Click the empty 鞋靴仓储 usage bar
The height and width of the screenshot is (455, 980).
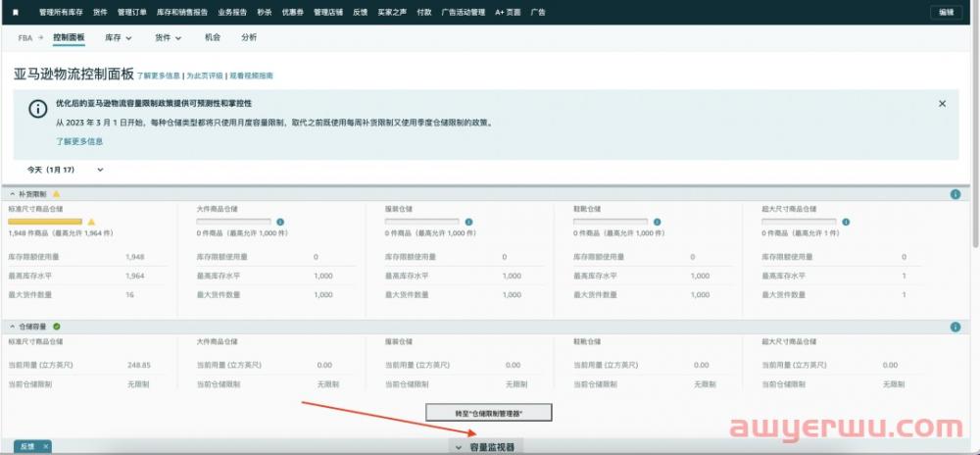[611, 222]
